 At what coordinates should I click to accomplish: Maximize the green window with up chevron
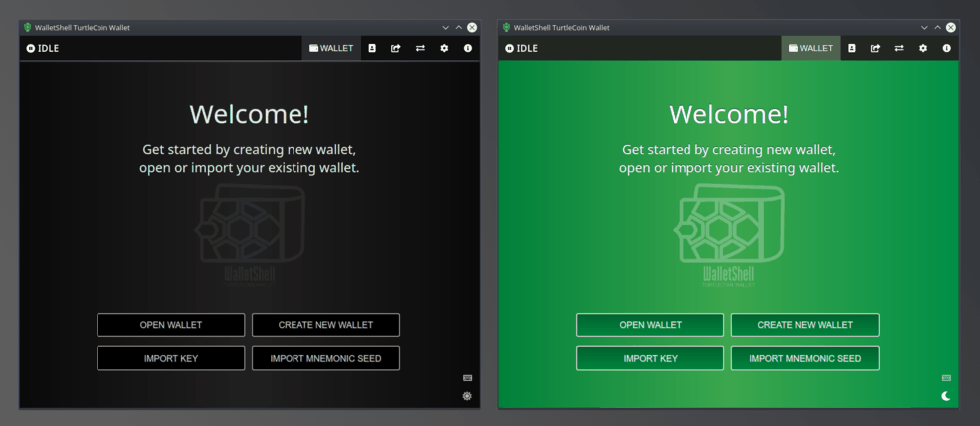coord(937,28)
